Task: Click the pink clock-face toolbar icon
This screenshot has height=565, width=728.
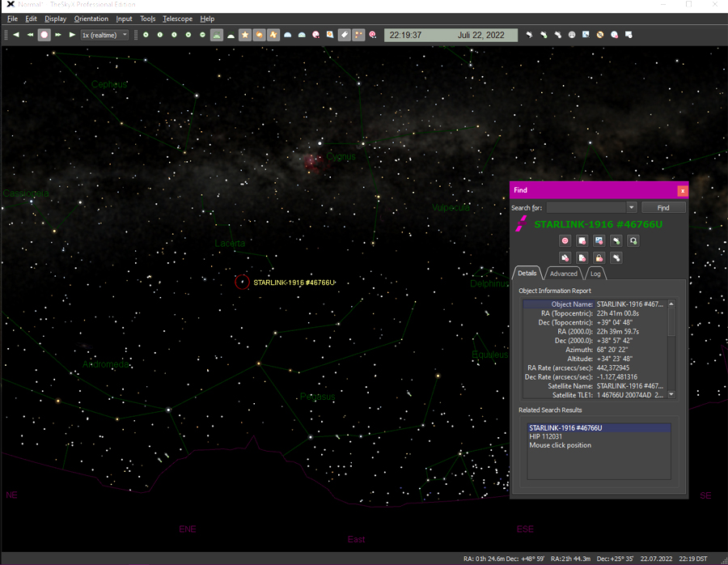Action: coord(315,35)
